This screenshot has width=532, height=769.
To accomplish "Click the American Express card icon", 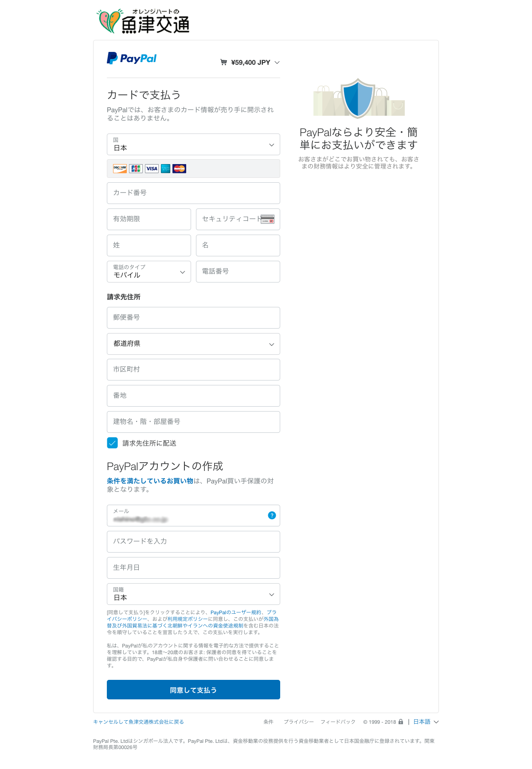I will [x=165, y=169].
